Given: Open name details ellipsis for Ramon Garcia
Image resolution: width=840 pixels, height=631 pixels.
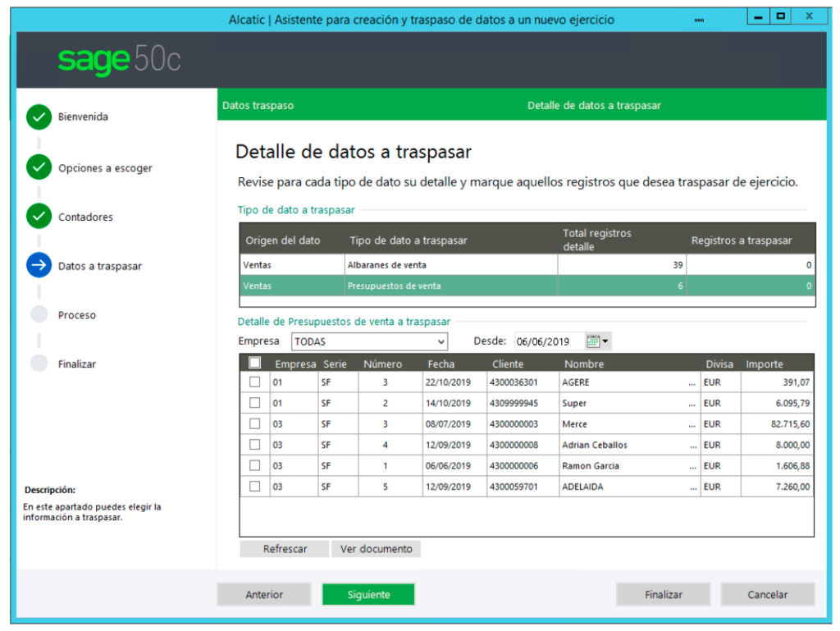Looking at the screenshot, I should coord(692,466).
